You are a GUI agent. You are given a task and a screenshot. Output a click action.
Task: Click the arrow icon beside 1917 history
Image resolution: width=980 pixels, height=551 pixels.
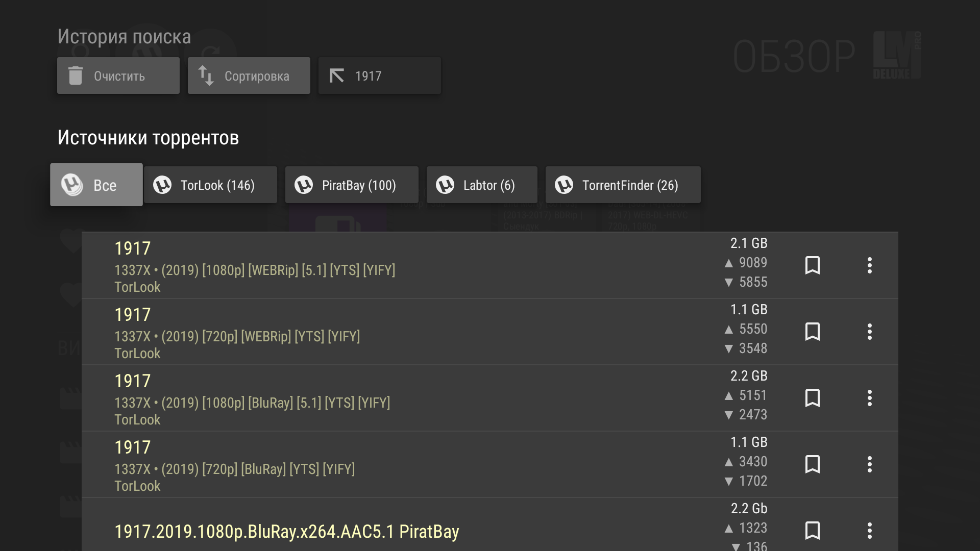click(x=337, y=76)
